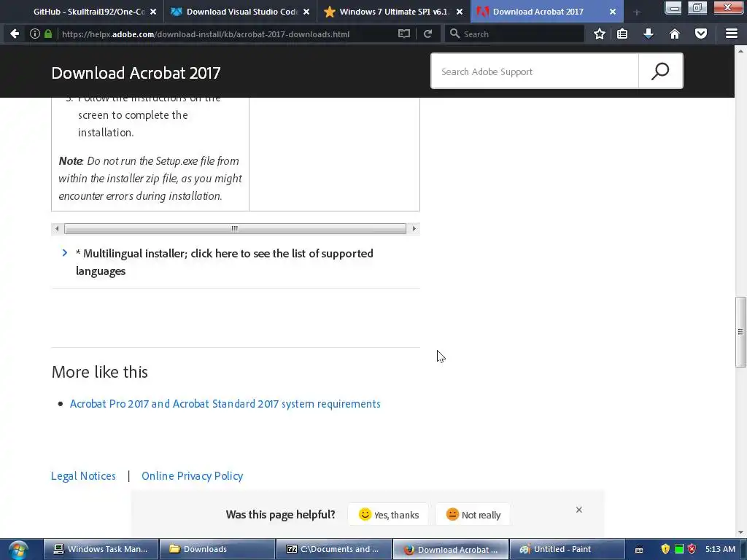Viewport: 747px width, 560px height.
Task: Save page to Pocket icon
Action: pos(701,34)
